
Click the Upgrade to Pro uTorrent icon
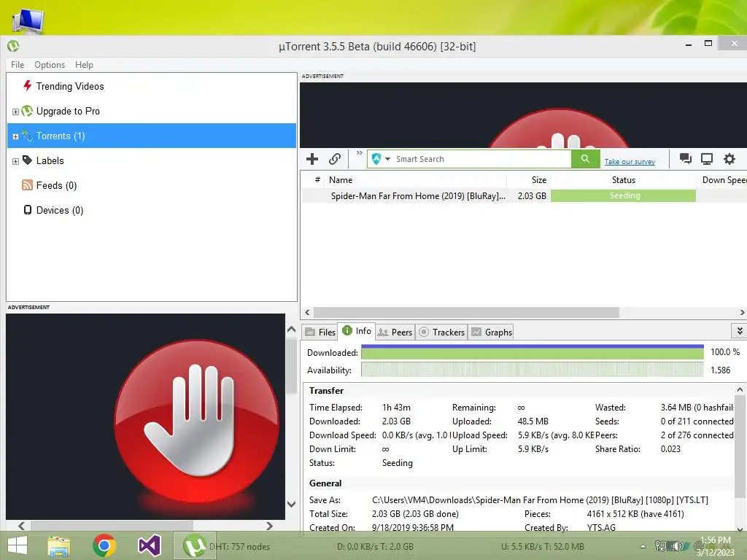pyautogui.click(x=27, y=111)
